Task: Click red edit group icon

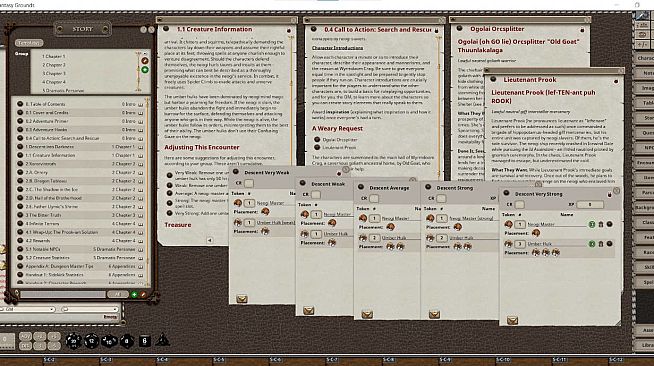Action: [x=145, y=60]
